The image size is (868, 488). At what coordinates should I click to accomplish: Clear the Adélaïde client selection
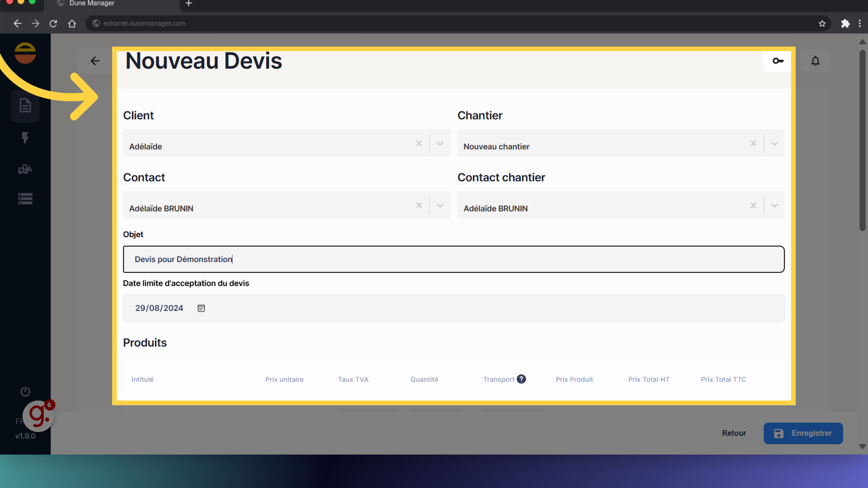pyautogui.click(x=419, y=143)
